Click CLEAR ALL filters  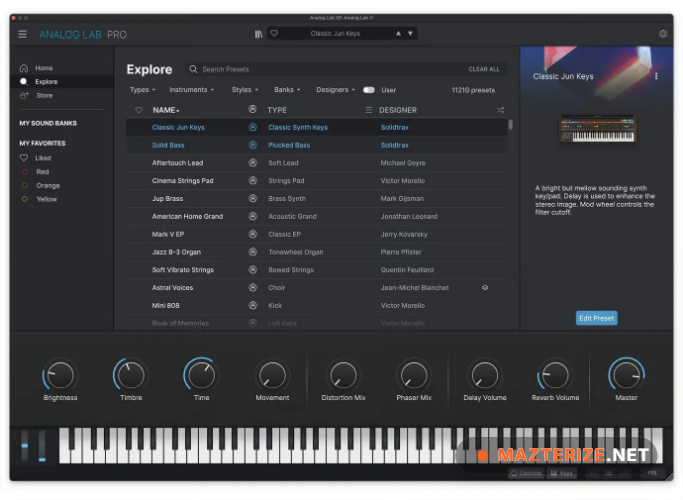click(484, 69)
